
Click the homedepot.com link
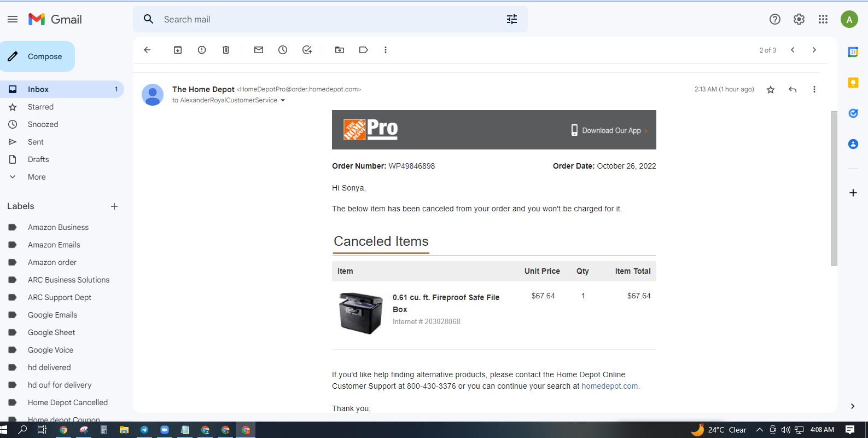point(609,386)
